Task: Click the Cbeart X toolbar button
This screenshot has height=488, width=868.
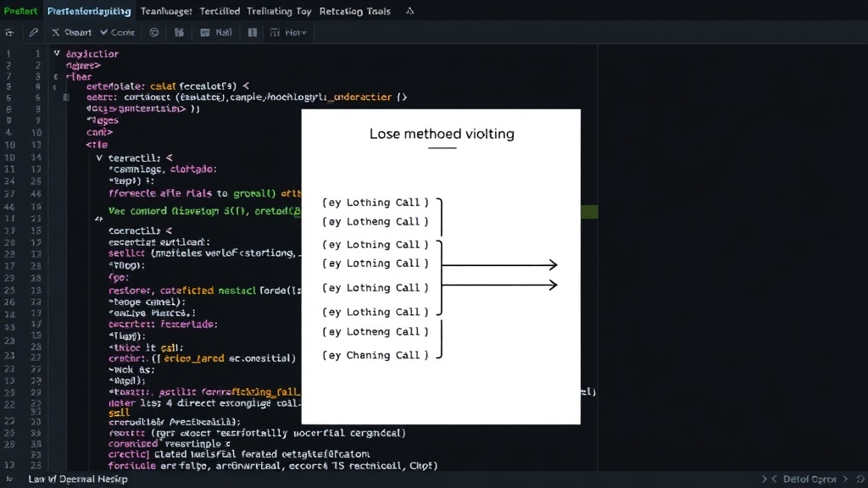Action: [x=71, y=33]
